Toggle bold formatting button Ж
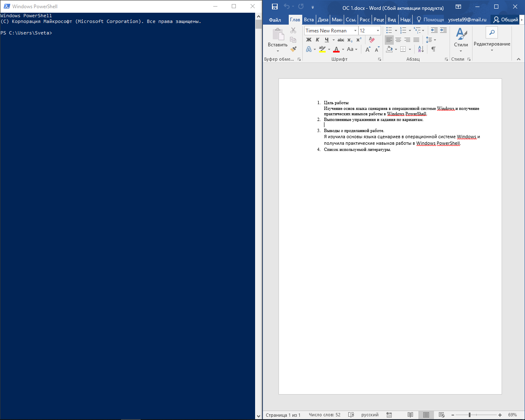 [x=309, y=40]
